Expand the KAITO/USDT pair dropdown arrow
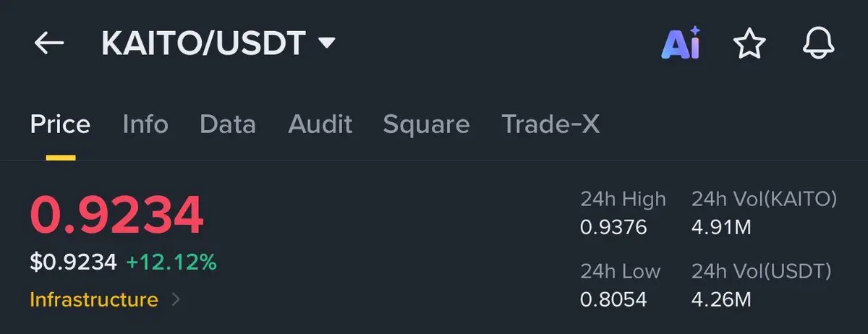Image resolution: width=868 pixels, height=334 pixels. 328,44
